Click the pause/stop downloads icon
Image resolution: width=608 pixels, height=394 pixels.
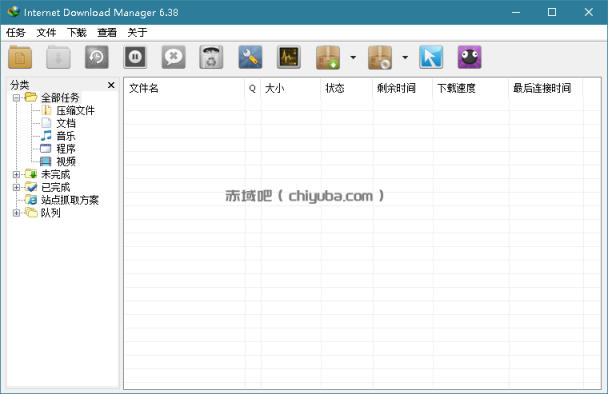click(x=135, y=57)
